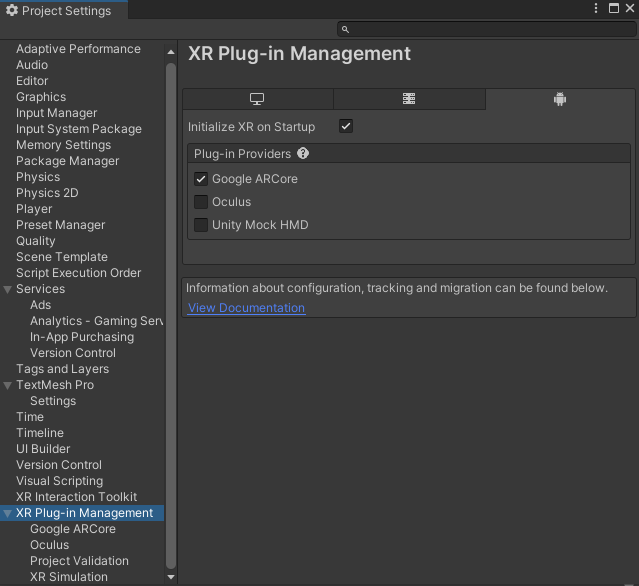The width and height of the screenshot is (639, 586).
Task: Select the TextMesh Pro category
Action: click(55, 385)
